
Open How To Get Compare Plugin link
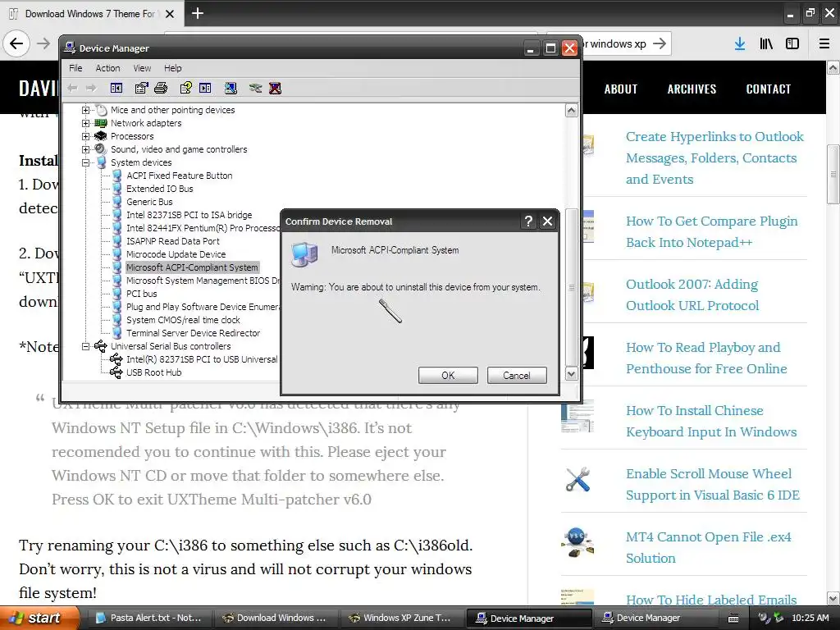click(x=711, y=232)
